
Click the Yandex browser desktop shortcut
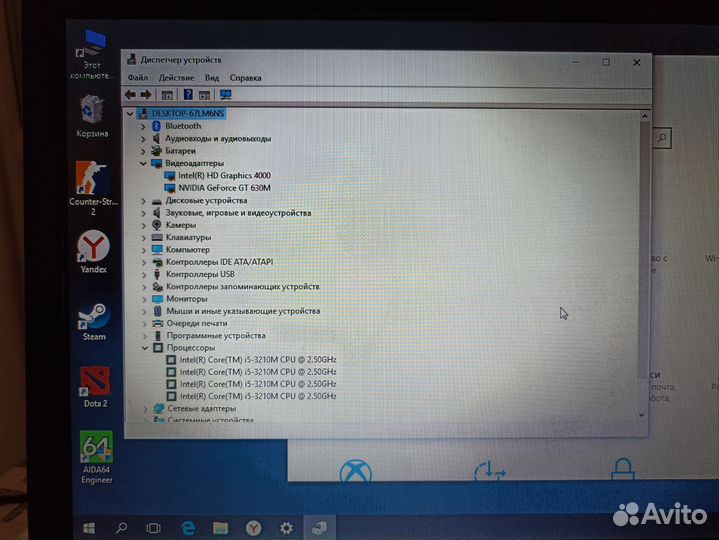point(94,252)
